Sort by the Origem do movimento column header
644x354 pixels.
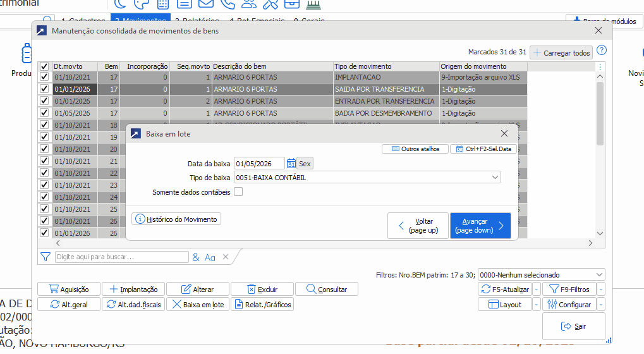(x=483, y=66)
